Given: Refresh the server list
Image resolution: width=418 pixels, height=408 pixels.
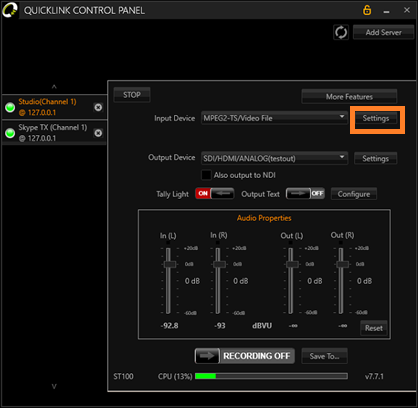Looking at the screenshot, I should coord(341,33).
